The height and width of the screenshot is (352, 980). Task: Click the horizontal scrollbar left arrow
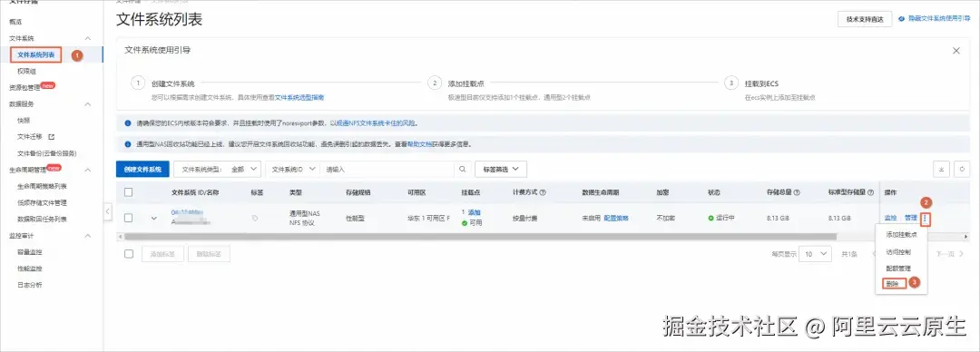pyautogui.click(x=120, y=237)
